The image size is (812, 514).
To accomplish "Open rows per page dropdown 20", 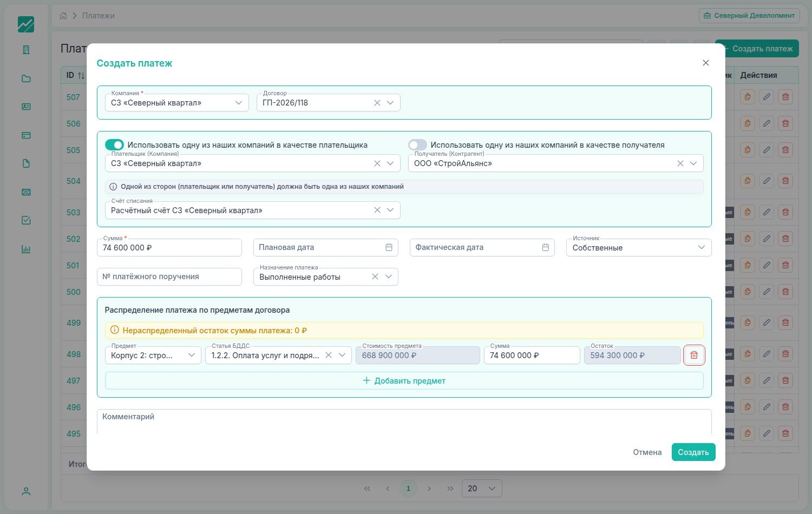I will click(x=482, y=488).
